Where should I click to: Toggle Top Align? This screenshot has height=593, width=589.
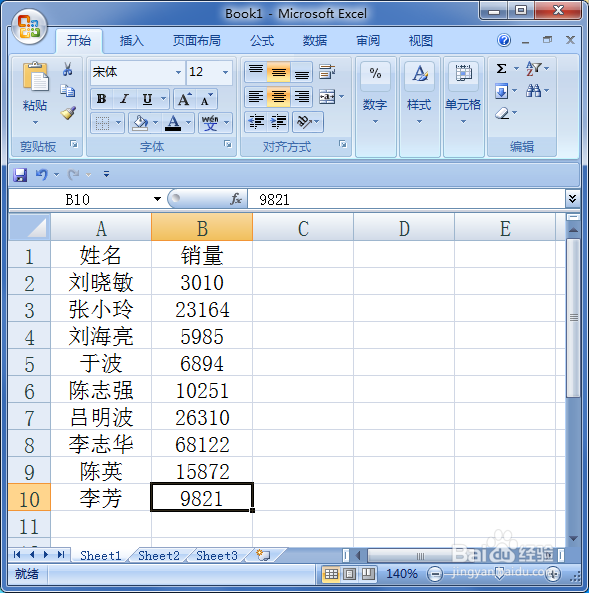click(256, 72)
